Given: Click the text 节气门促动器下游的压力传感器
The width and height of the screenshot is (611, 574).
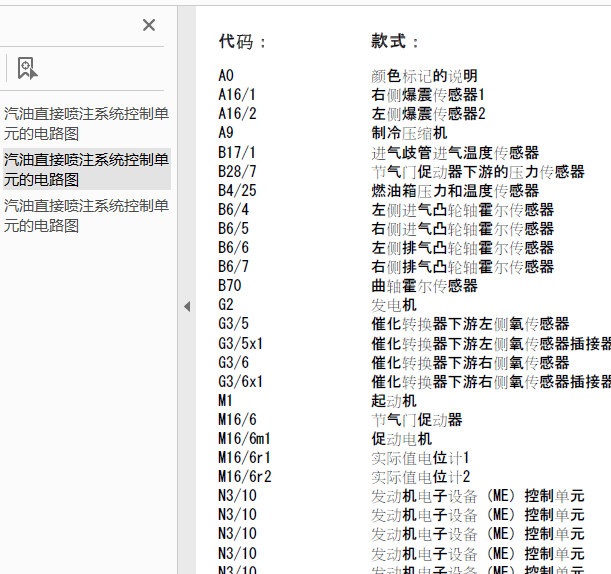Looking at the screenshot, I should tap(478, 171).
